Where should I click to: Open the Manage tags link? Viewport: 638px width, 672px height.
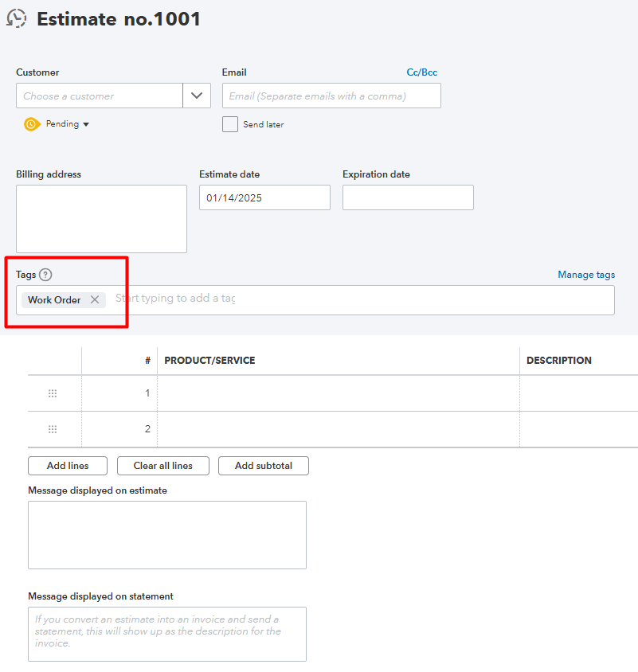point(586,274)
